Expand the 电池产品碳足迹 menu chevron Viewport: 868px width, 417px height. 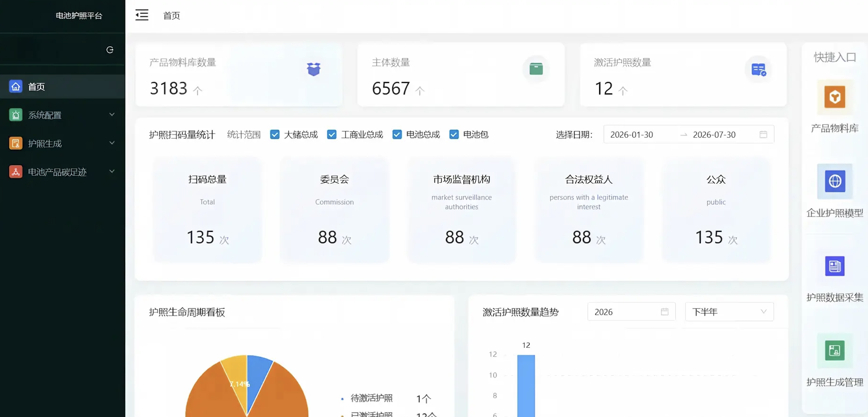point(112,171)
